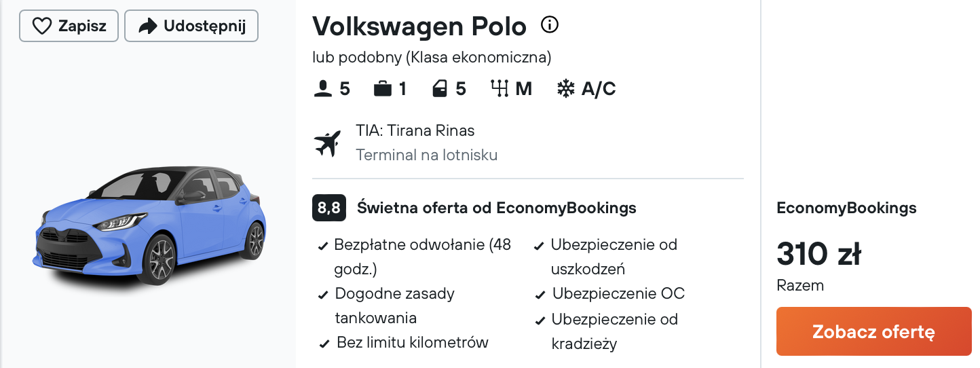Click Świetna oferta od EconomyBookings heading

tap(497, 208)
